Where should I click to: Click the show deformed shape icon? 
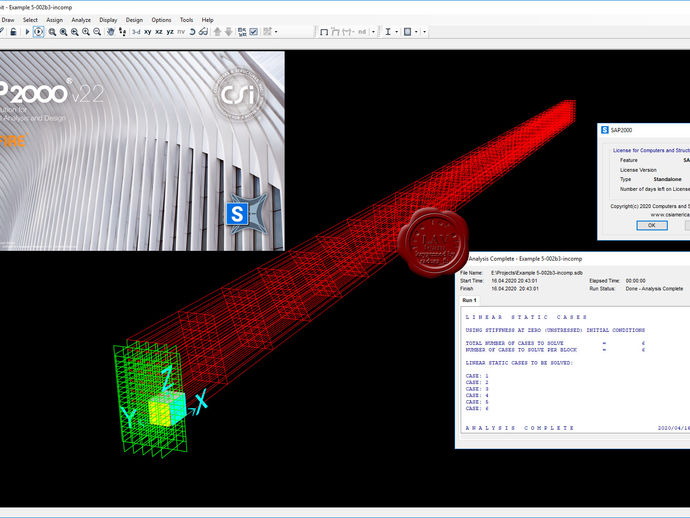coord(335,32)
